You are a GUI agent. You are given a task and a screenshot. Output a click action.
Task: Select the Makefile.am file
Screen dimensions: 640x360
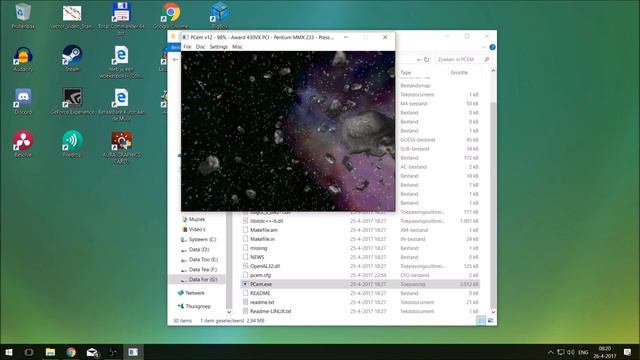tap(264, 230)
